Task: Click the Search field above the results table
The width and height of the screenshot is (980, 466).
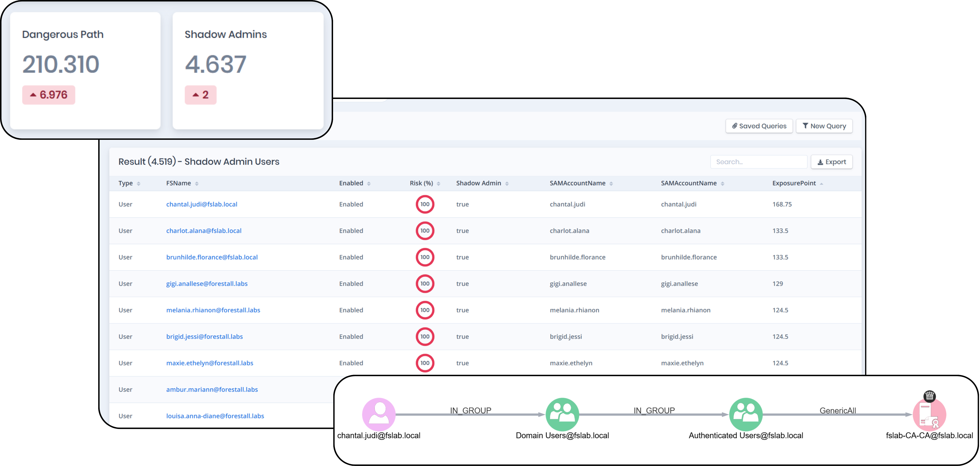Action: pos(758,161)
